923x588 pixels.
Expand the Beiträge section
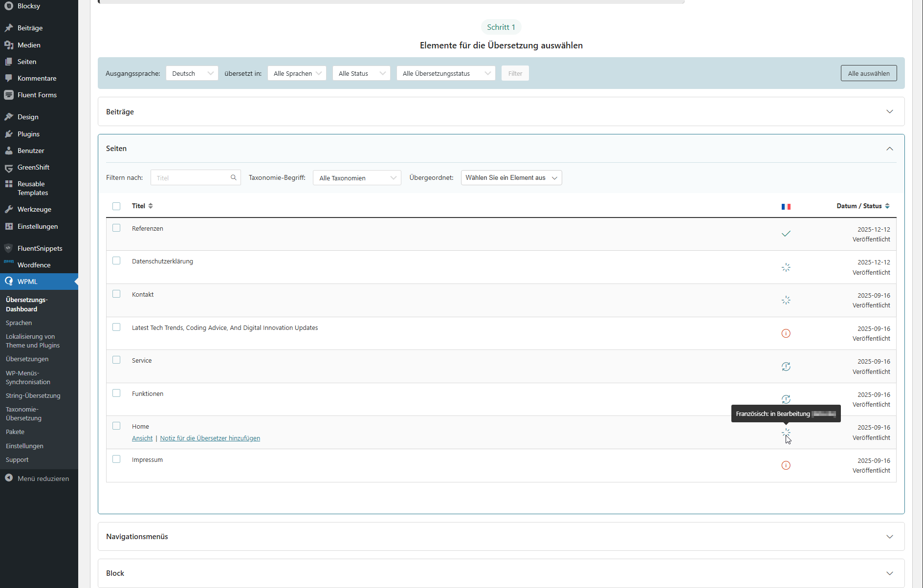point(501,111)
